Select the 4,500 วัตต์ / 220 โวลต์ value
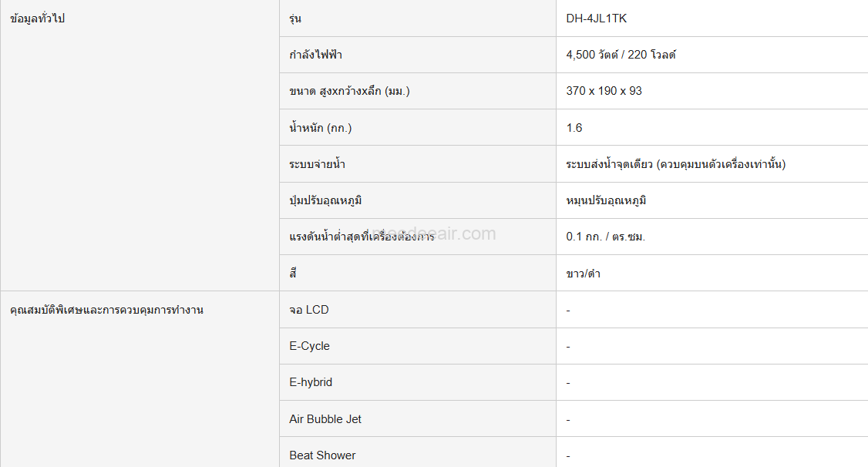 point(621,55)
